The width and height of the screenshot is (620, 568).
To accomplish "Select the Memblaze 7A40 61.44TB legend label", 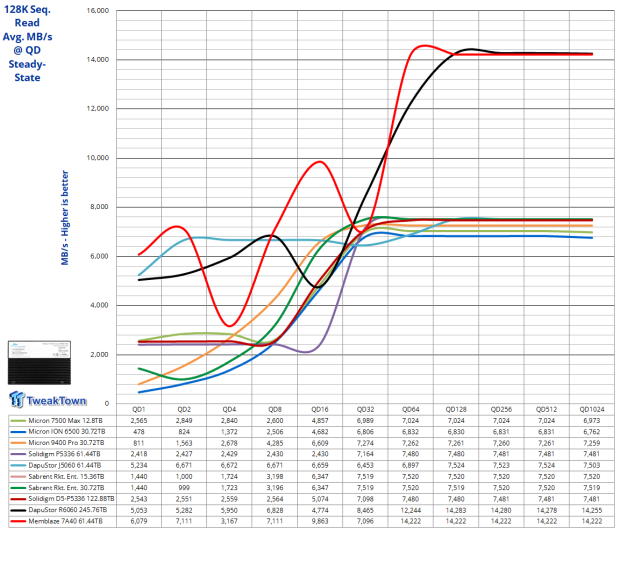I will coord(65,521).
